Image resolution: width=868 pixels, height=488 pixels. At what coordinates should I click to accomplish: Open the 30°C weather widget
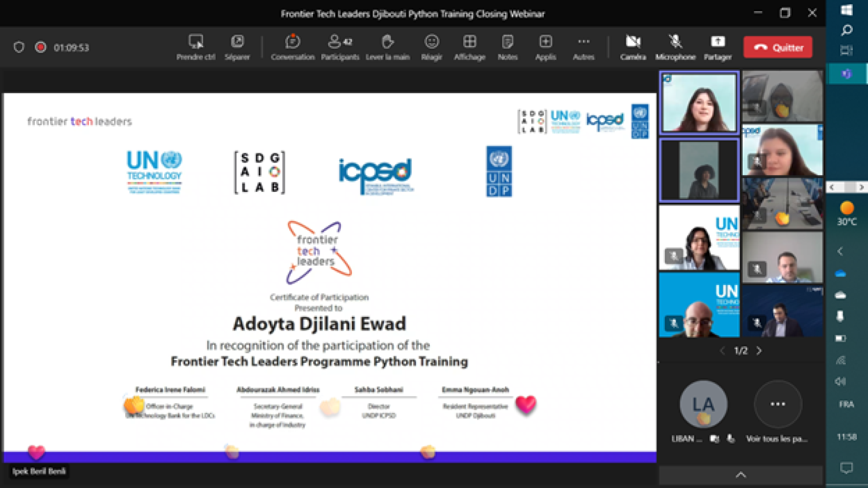pyautogui.click(x=846, y=214)
